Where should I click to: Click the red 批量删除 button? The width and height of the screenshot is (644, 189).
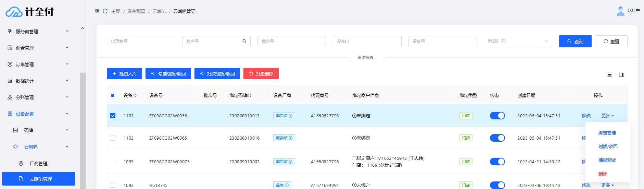coord(261,74)
